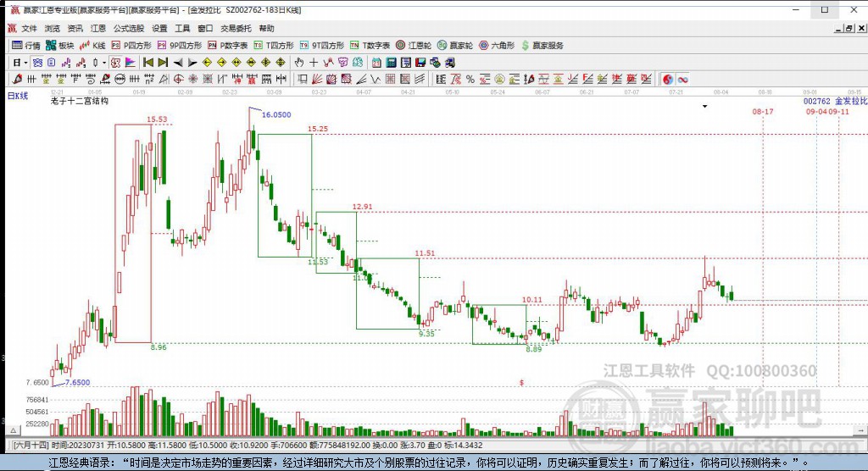Click right scroll arrow of volume pane
The height and width of the screenshot is (471, 868).
pos(860,430)
